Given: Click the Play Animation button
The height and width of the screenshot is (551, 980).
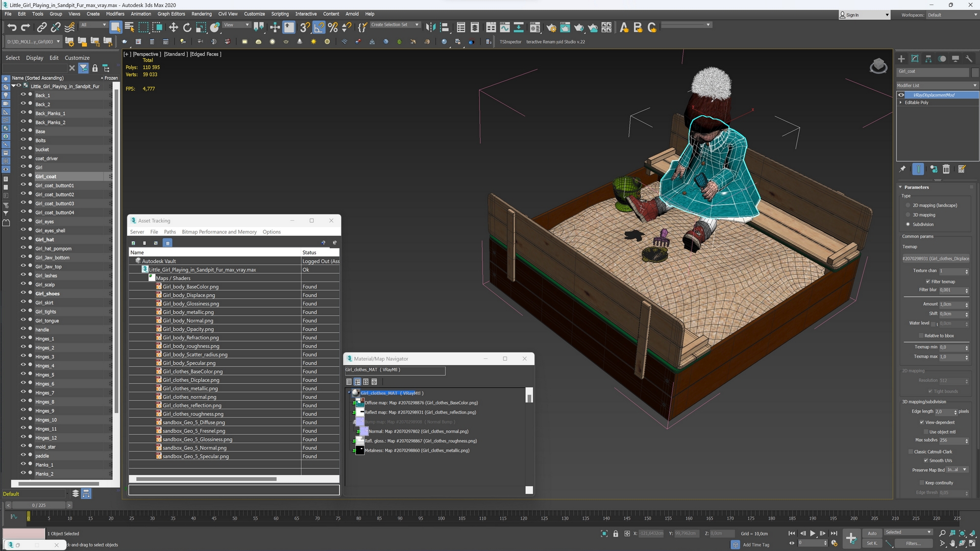Looking at the screenshot, I should (813, 533).
